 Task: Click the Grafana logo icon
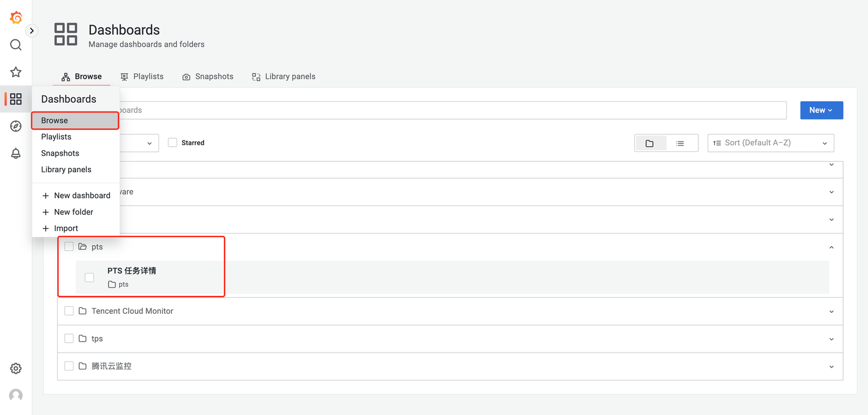pyautogui.click(x=16, y=18)
